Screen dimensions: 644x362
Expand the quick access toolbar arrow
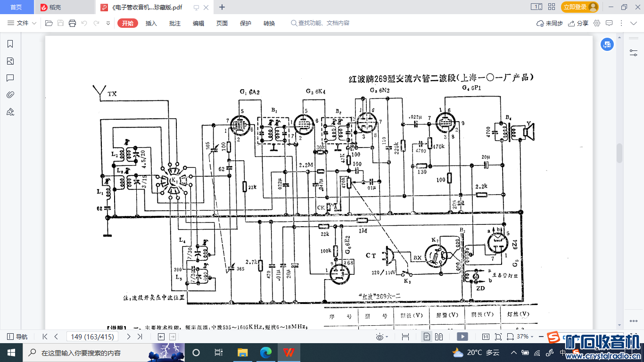[108, 23]
